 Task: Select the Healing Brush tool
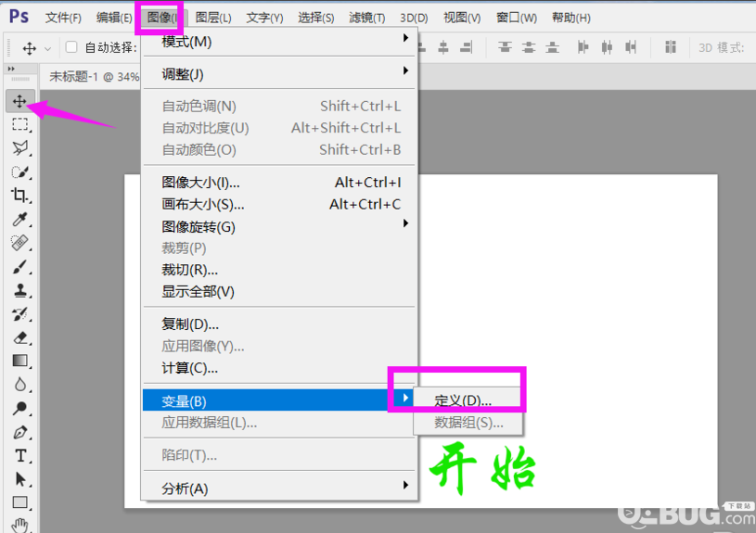click(x=19, y=243)
